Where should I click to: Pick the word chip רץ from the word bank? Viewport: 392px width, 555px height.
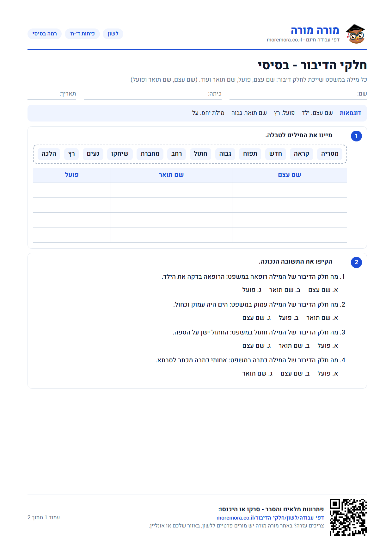72,154
